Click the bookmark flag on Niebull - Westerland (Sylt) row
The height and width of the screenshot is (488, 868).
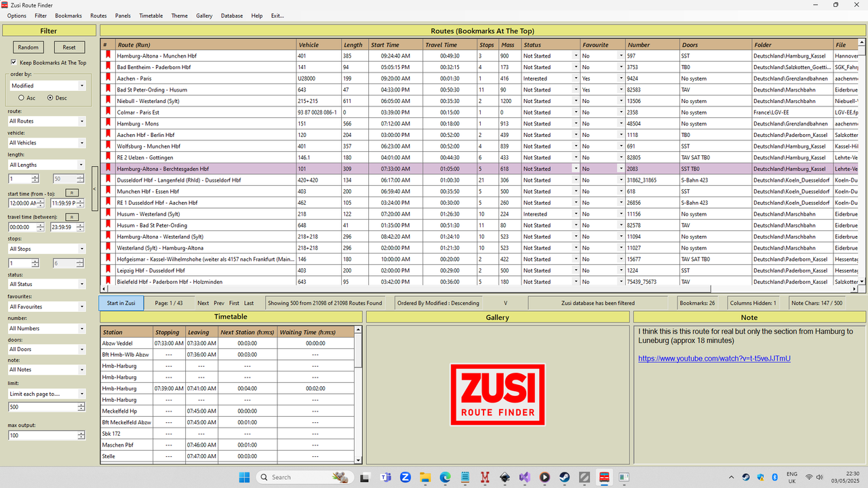[x=107, y=101]
